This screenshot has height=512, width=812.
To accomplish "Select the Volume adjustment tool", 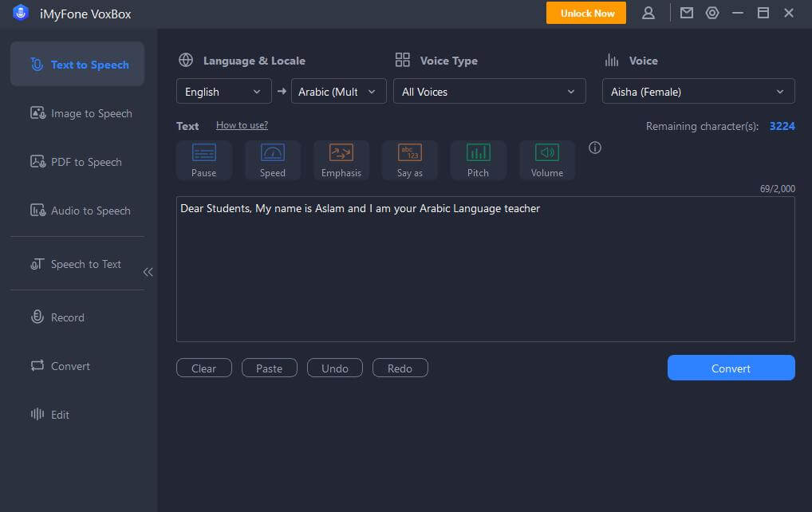I will [x=547, y=160].
